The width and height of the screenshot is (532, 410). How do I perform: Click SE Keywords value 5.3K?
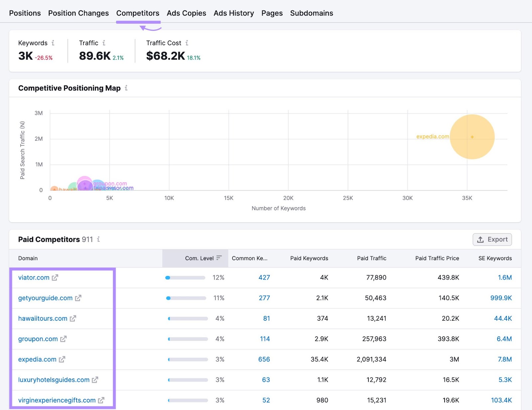pos(505,380)
